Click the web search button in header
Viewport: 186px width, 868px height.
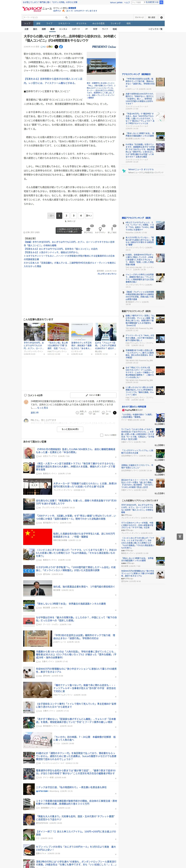point(161,2)
